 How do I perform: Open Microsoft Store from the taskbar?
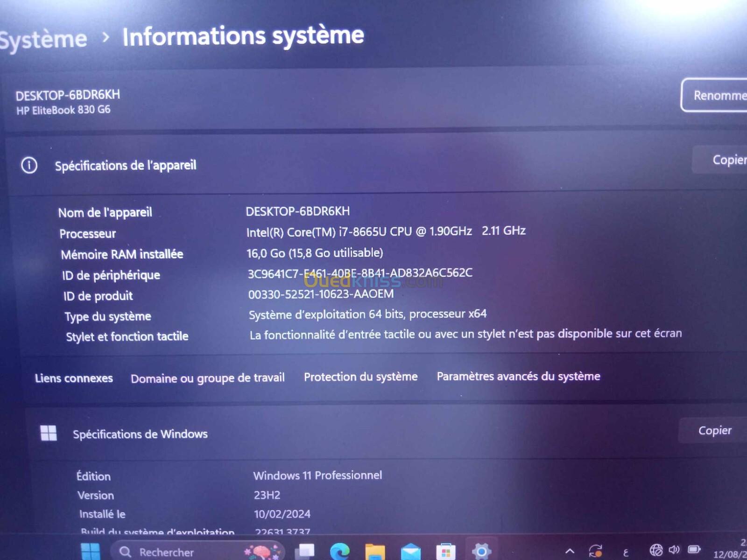pyautogui.click(x=446, y=552)
